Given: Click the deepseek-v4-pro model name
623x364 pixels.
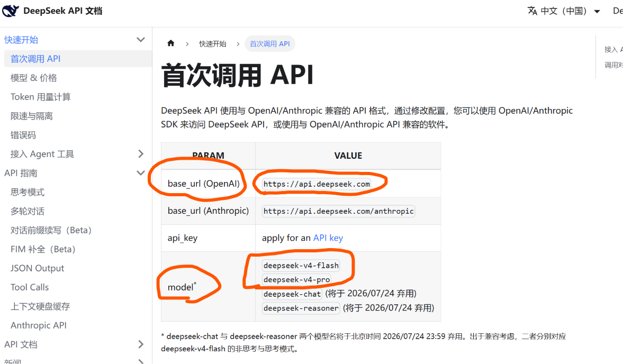Looking at the screenshot, I should point(297,279).
